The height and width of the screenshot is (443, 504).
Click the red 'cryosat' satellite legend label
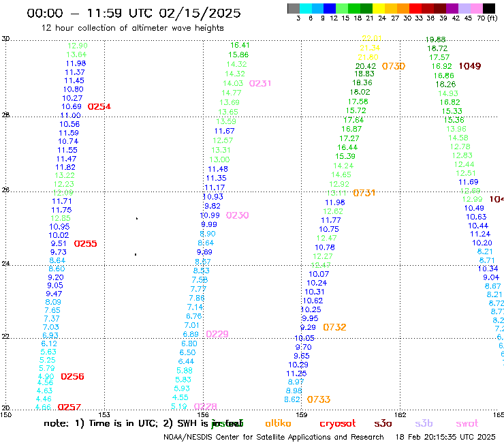[x=338, y=424]
